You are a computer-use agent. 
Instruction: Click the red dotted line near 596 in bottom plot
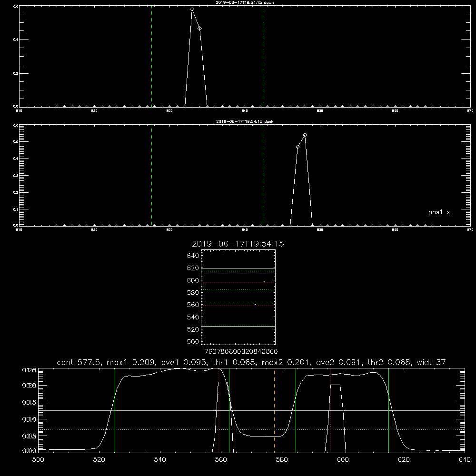click(330, 410)
